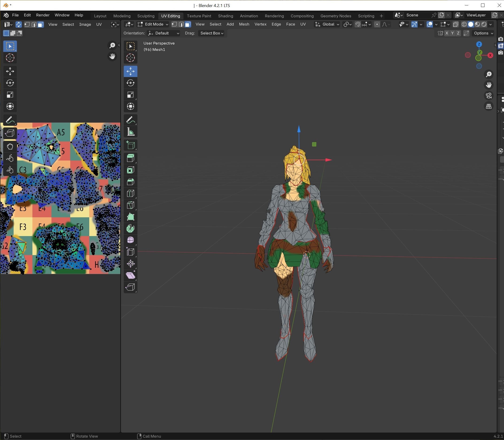The width and height of the screenshot is (504, 440).
Task: Select the Inset Faces tool
Action: coord(131,170)
